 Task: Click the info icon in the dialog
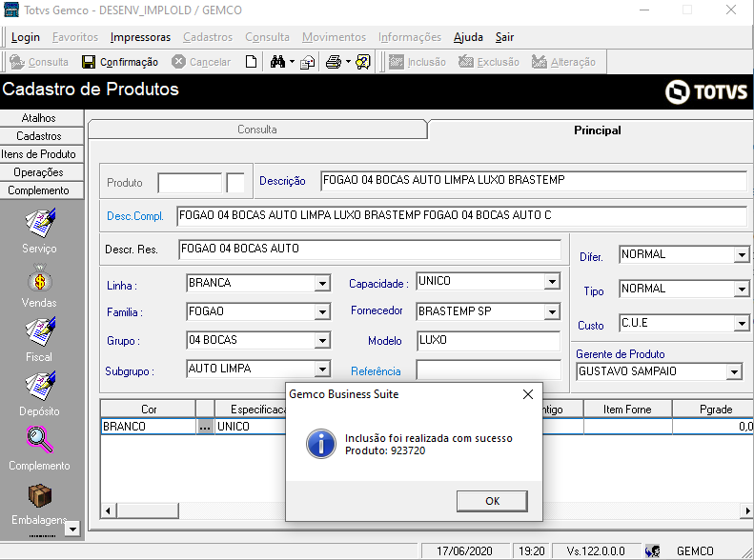coord(320,444)
